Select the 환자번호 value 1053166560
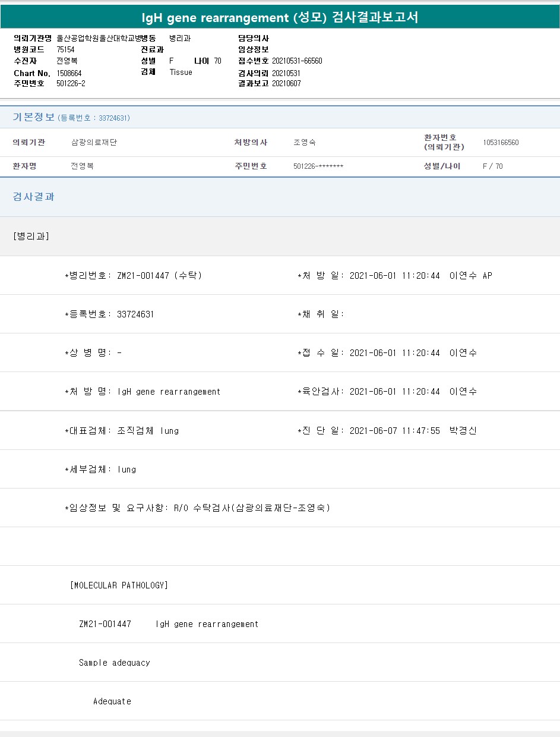Screen dimensions: 560x737 click(x=501, y=143)
